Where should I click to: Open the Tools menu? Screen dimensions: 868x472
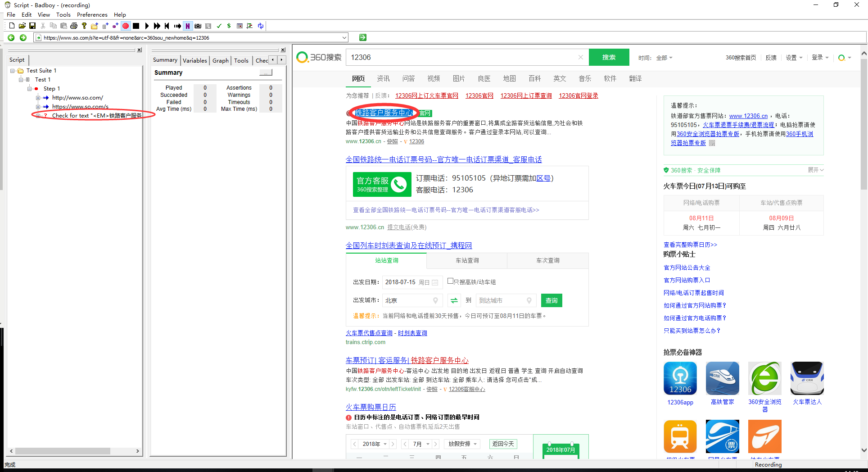(x=63, y=15)
